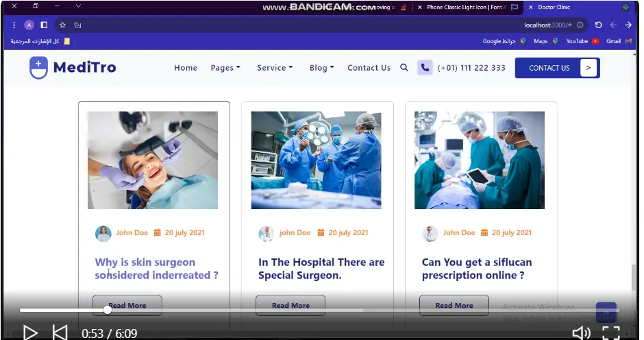644x340 pixels.
Task: Click the profile avatar icon in browser toolbar
Action: (x=29, y=25)
